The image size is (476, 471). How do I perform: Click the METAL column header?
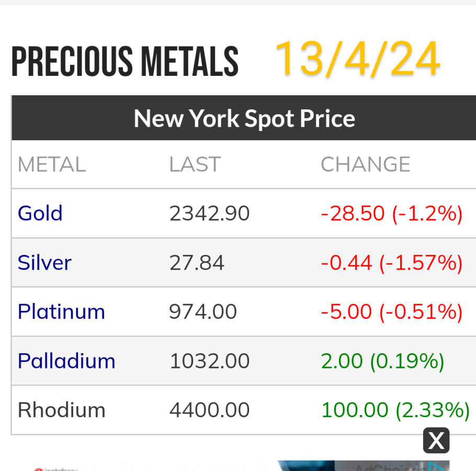[51, 164]
